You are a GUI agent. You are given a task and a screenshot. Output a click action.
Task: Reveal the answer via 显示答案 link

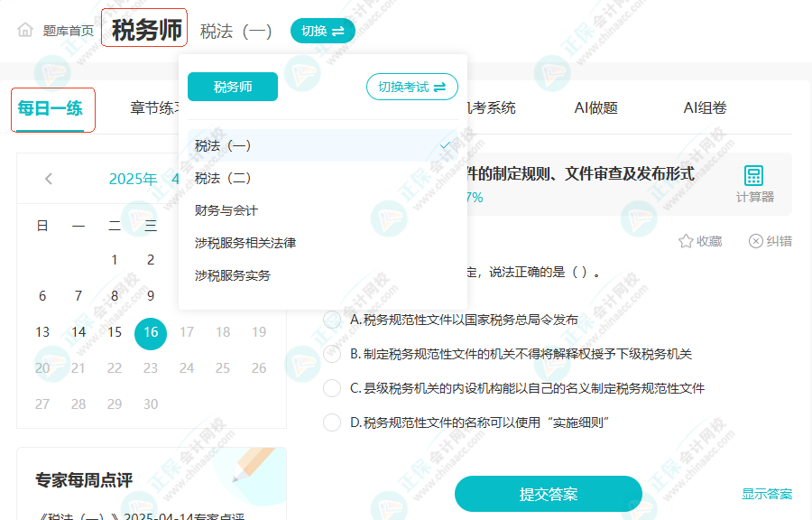point(768,494)
